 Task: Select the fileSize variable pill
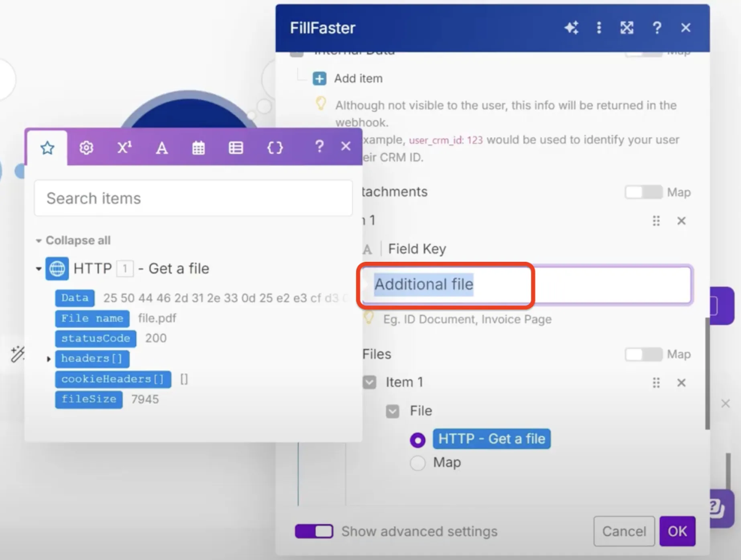click(x=89, y=400)
